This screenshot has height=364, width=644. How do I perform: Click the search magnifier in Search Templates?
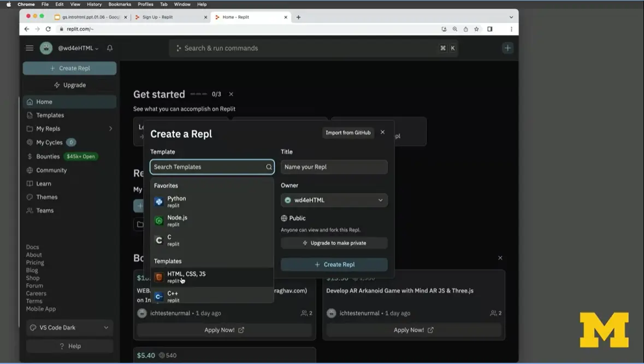pos(269,167)
